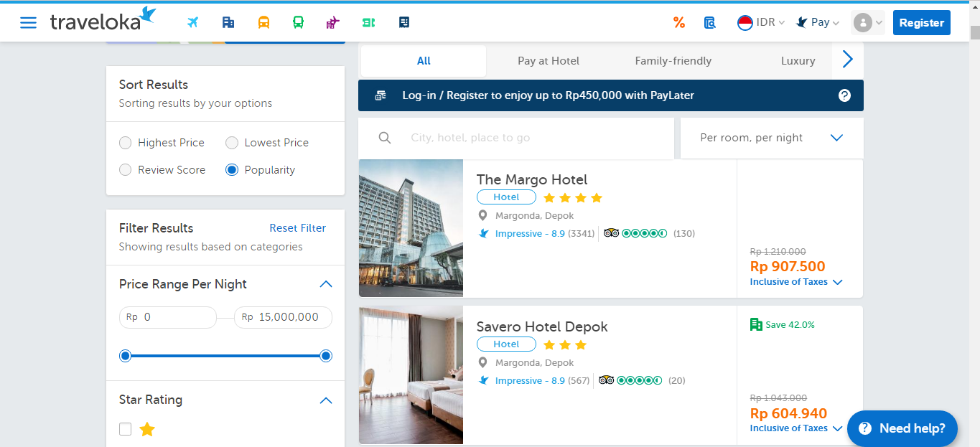Open Bus via green bus icon
This screenshot has width=980, height=447.
pyautogui.click(x=299, y=22)
